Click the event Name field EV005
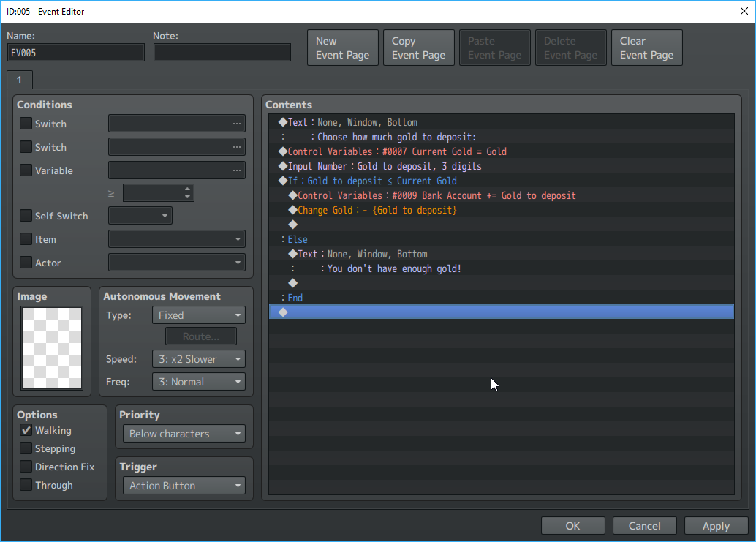 click(76, 53)
